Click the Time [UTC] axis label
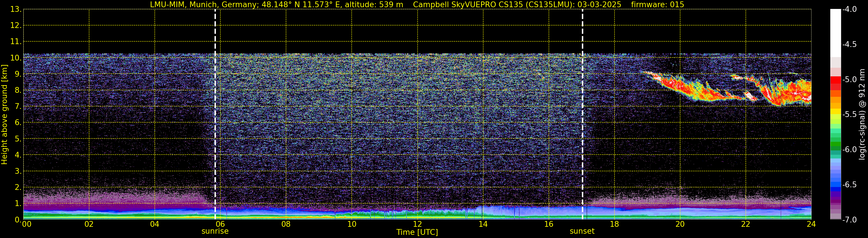 (x=417, y=232)
